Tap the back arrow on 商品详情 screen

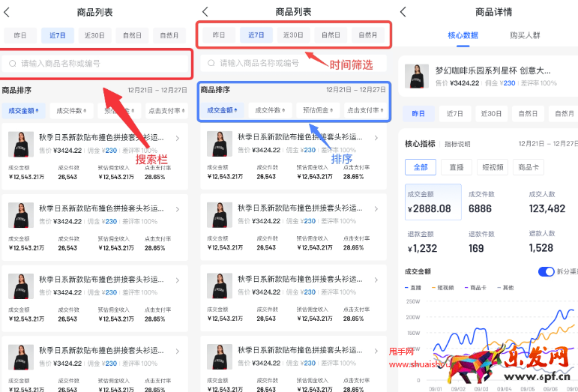pos(403,12)
